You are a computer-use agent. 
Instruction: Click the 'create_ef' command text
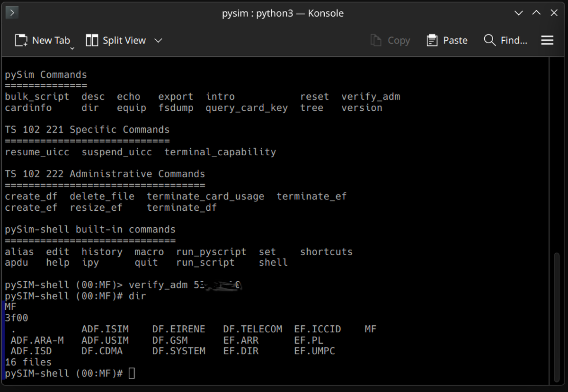(31, 207)
